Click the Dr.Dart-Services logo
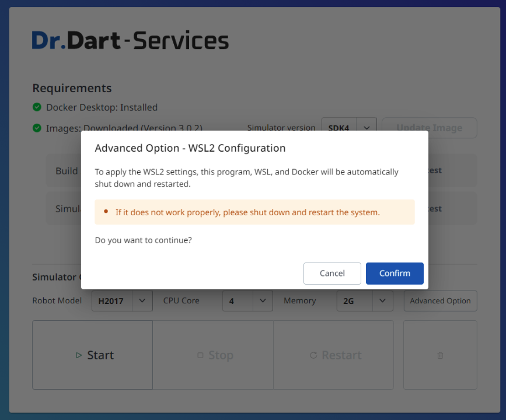Image resolution: width=506 pixels, height=420 pixels. (130, 40)
